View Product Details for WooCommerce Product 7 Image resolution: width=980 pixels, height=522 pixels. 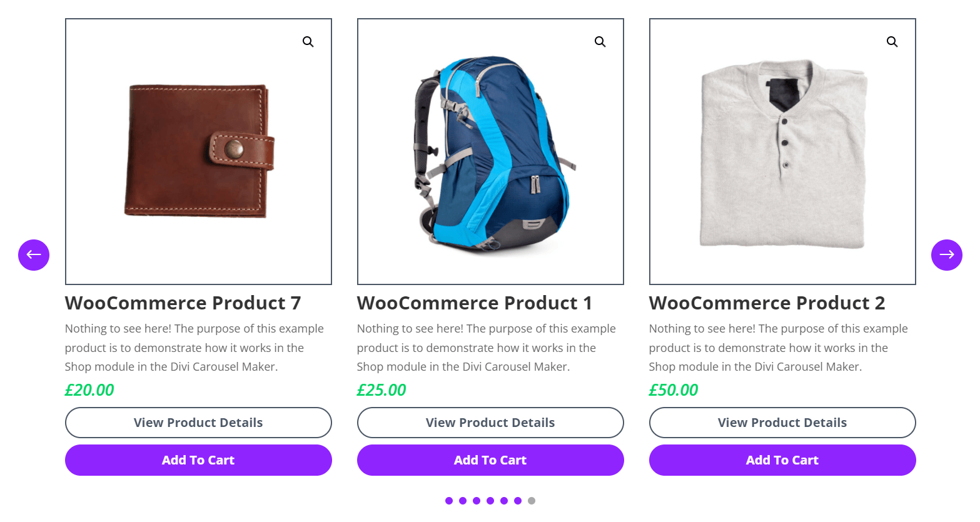(x=198, y=423)
